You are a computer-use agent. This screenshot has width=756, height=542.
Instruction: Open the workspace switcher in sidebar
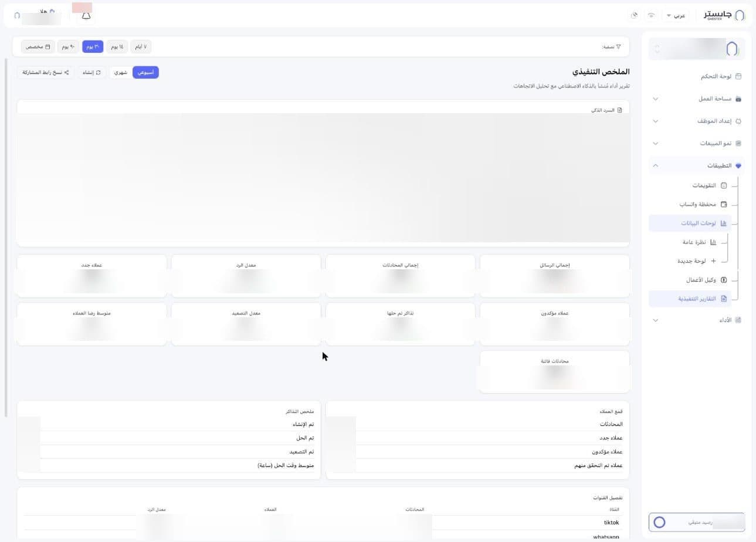[x=696, y=49]
